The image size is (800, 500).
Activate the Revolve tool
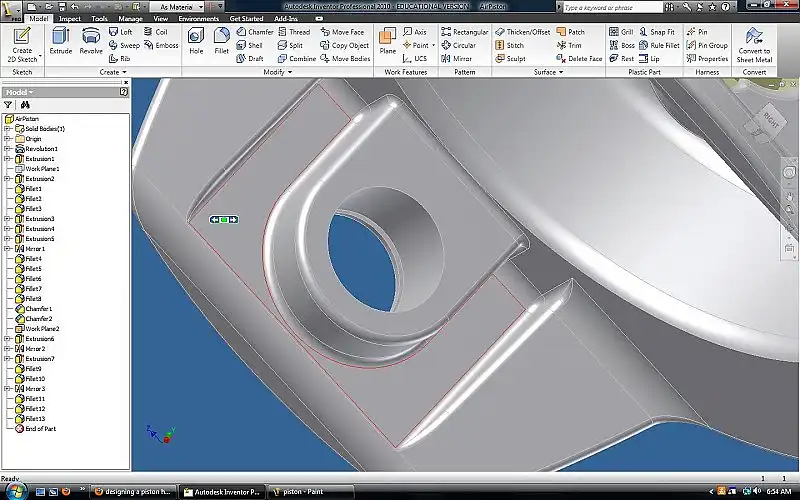point(91,40)
